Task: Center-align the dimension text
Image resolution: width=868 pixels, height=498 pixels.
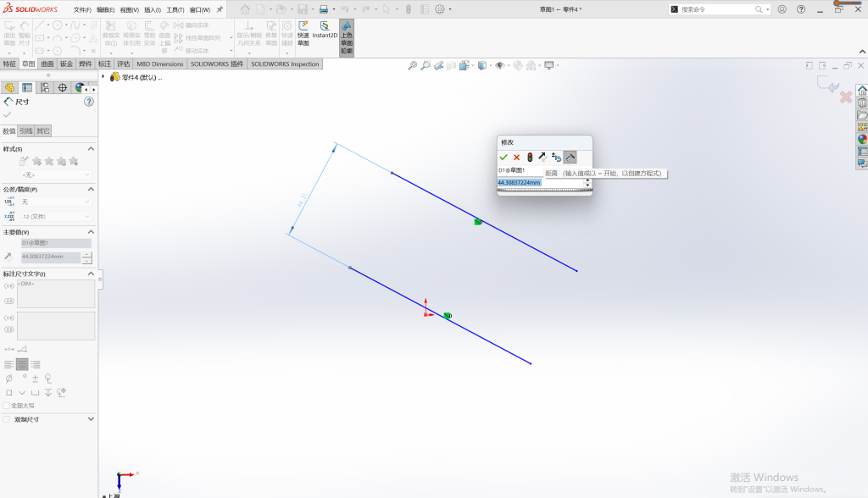Action: click(22, 364)
